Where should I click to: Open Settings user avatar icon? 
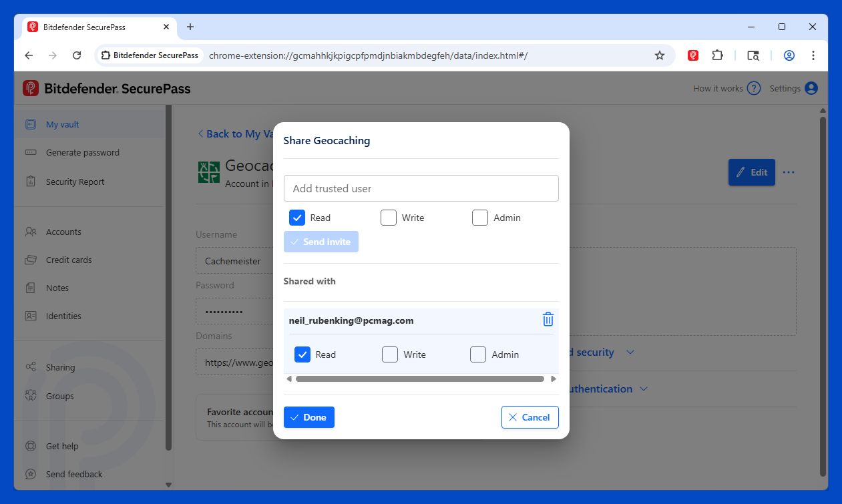click(811, 88)
